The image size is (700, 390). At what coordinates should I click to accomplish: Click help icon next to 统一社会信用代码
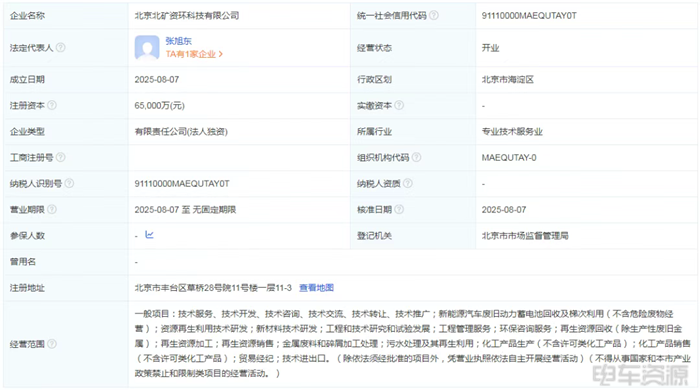click(x=433, y=16)
